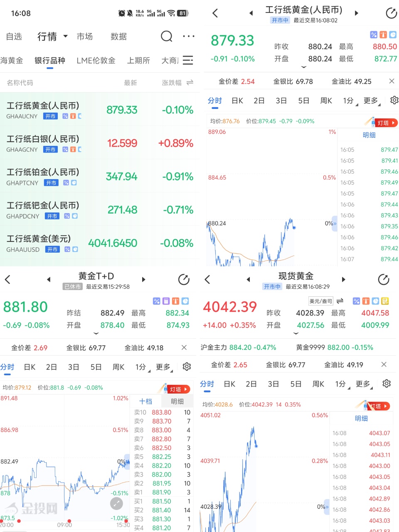
Task: Open 工行纸铂金(人民币) row
Action: click(100, 176)
